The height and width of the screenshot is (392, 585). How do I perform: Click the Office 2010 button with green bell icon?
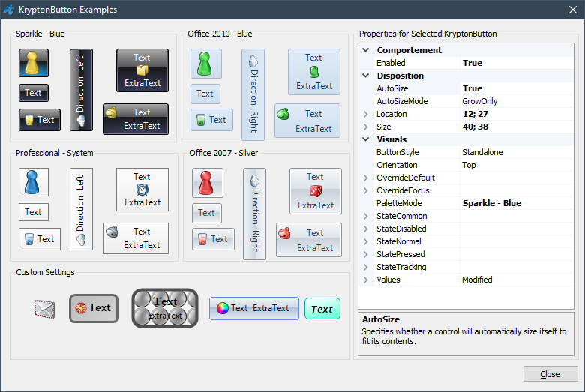(x=307, y=121)
